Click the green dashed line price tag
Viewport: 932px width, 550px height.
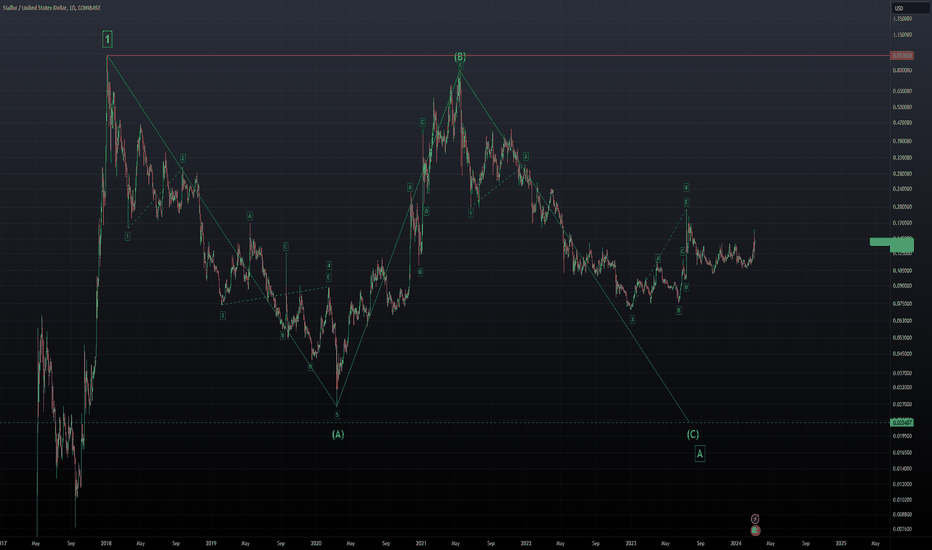pyautogui.click(x=902, y=422)
